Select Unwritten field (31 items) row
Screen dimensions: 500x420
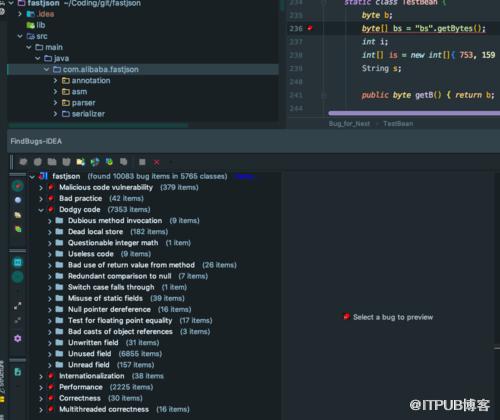tap(113, 343)
